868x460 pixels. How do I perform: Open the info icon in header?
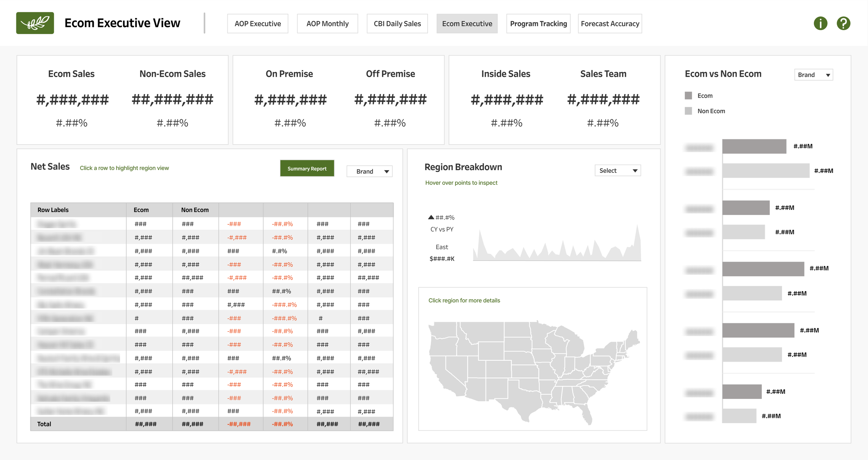click(x=820, y=23)
